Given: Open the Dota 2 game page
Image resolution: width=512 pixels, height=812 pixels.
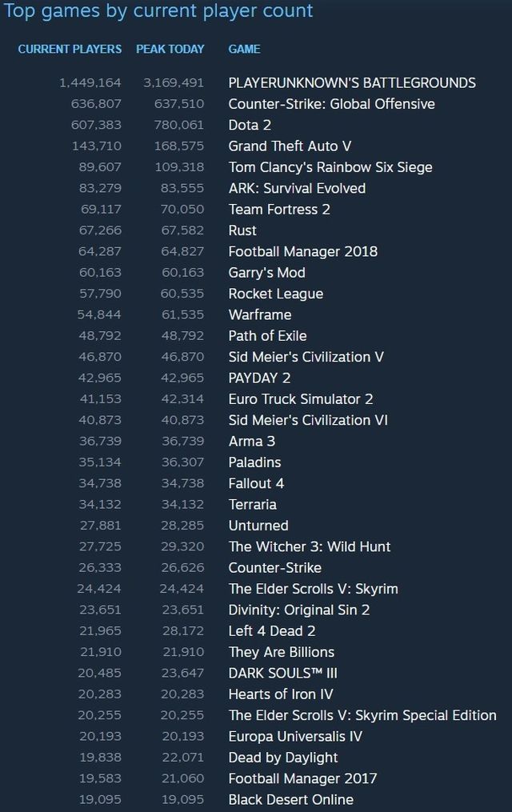Looking at the screenshot, I should pyautogui.click(x=250, y=125).
